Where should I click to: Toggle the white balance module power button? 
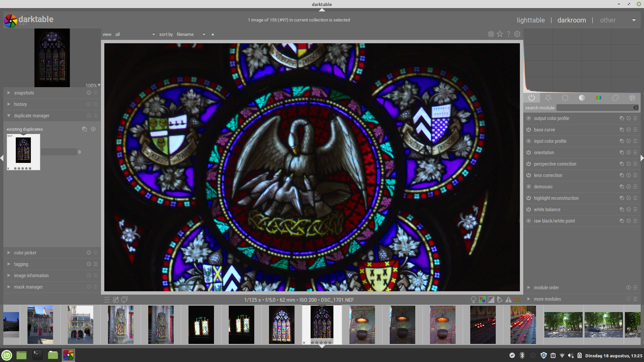click(529, 209)
